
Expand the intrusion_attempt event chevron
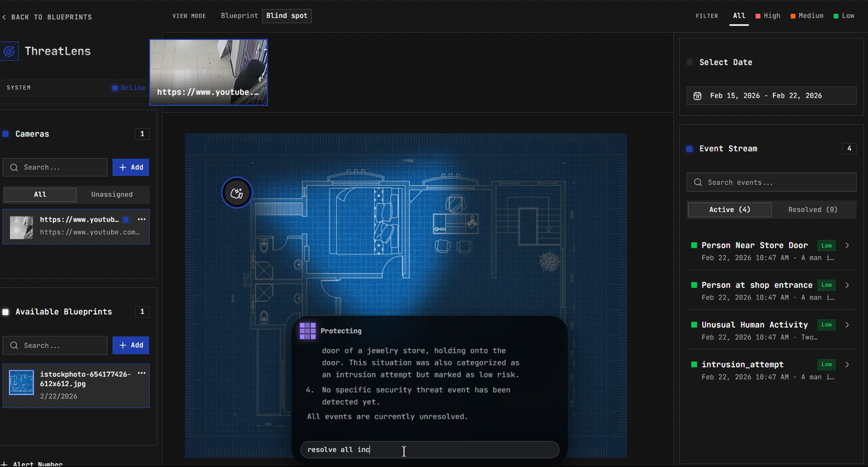(x=847, y=365)
